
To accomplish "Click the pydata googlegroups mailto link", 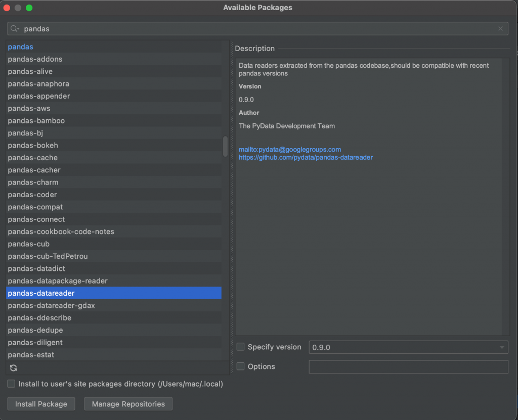I will 289,149.
